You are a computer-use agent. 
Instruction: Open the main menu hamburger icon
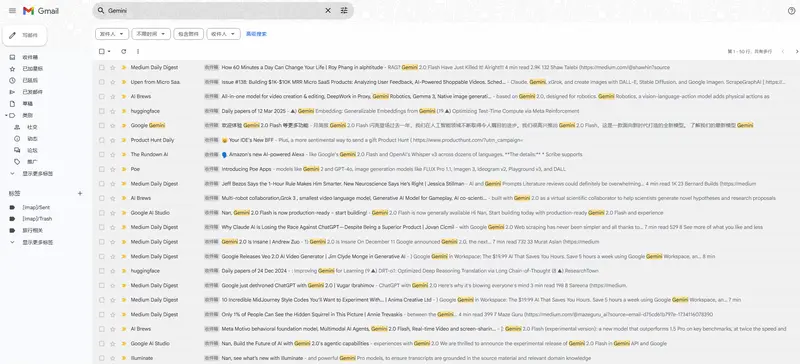click(12, 11)
